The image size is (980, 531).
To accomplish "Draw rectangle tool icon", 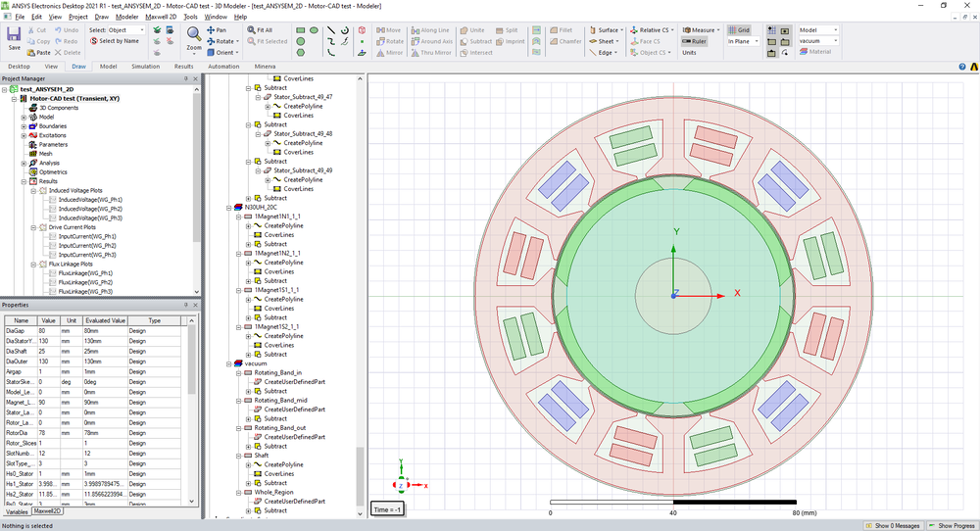I will pyautogui.click(x=301, y=30).
